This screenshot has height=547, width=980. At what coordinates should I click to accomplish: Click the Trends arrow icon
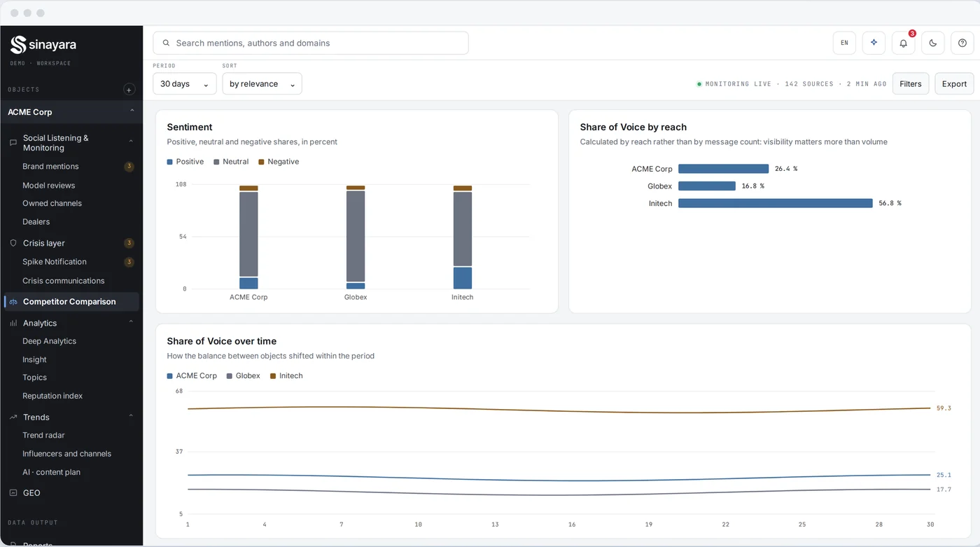click(13, 417)
